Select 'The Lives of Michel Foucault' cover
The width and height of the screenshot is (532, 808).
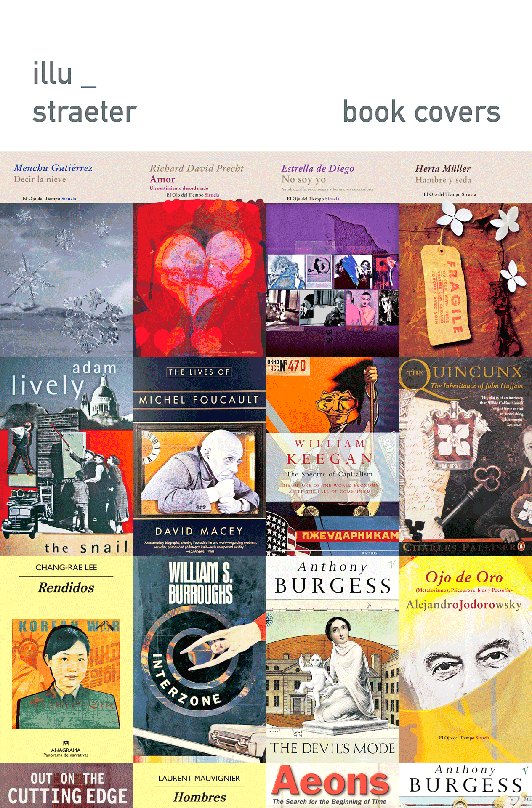(199, 457)
